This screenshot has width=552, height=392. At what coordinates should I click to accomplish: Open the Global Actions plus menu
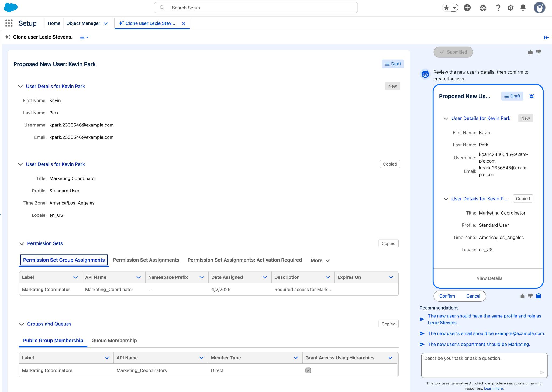coord(467,8)
